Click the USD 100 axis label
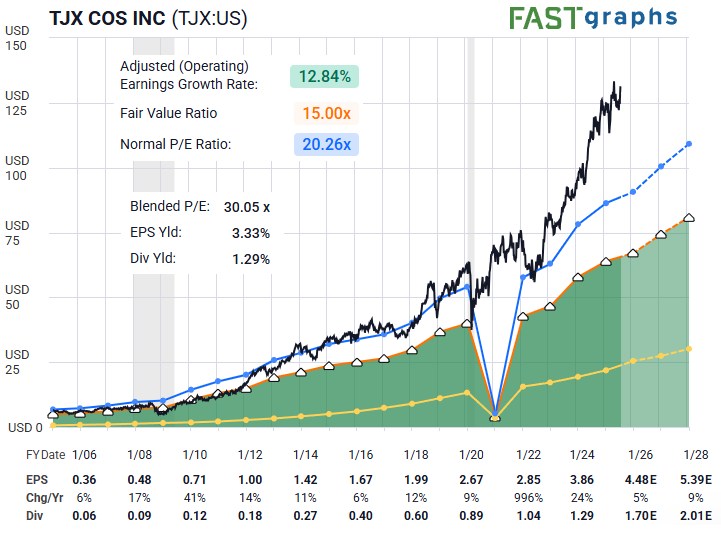 point(17,168)
